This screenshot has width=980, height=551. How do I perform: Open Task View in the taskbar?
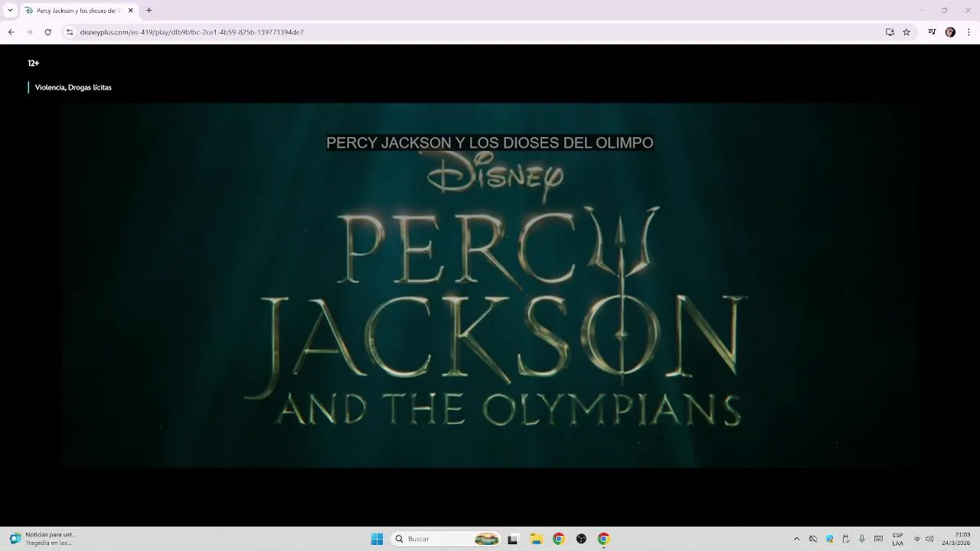(512, 539)
